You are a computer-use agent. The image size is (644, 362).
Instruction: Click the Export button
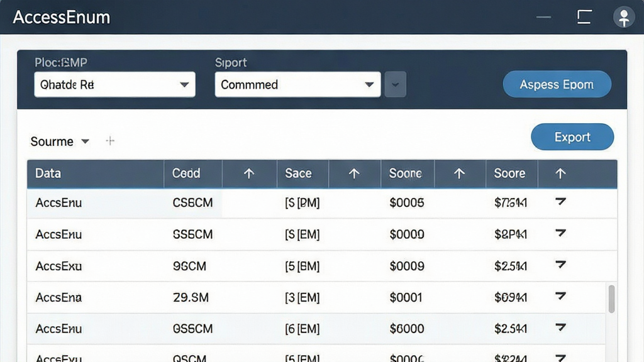[x=572, y=136]
